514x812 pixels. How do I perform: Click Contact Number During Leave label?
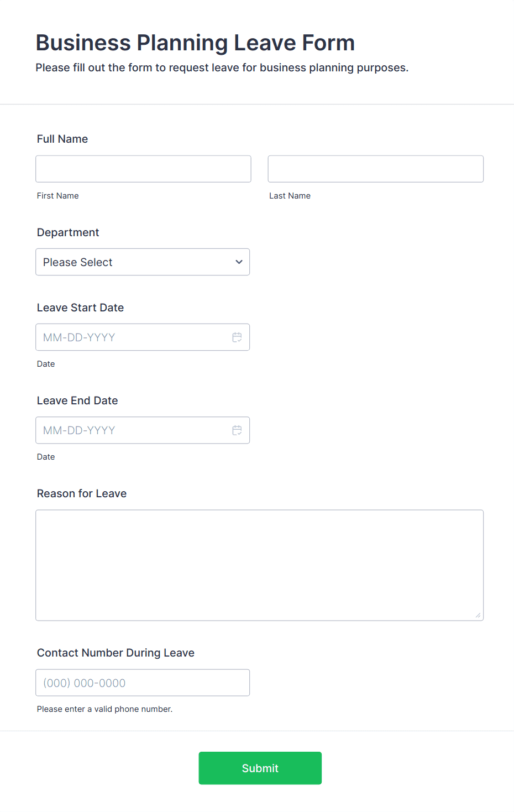[116, 653]
